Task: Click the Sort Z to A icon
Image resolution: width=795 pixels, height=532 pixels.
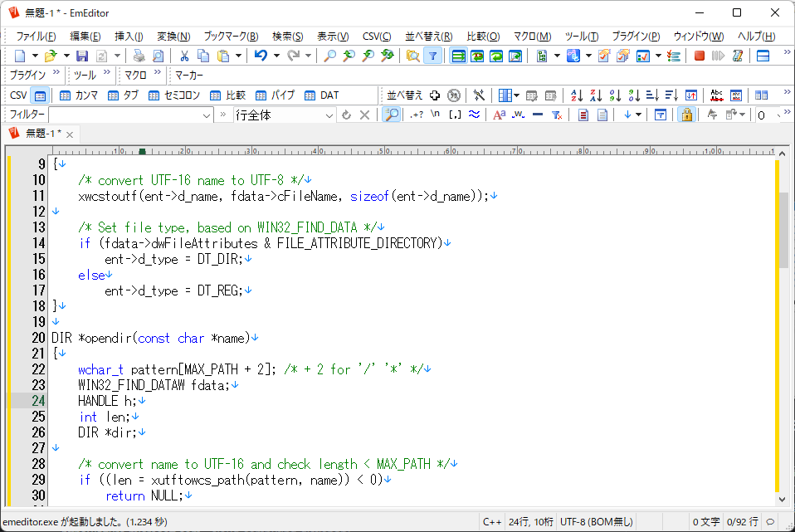Action: click(x=596, y=95)
